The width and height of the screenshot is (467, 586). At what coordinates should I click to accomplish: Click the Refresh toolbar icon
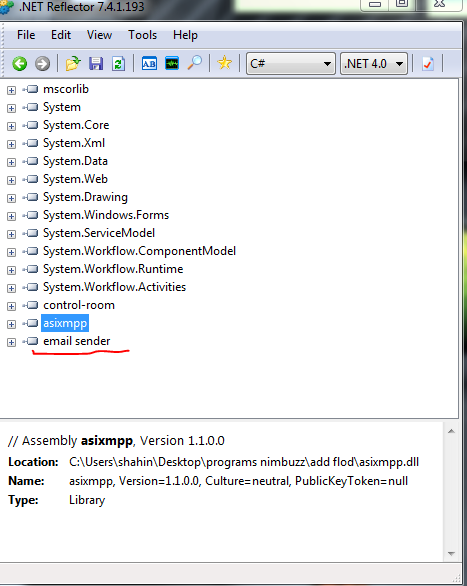click(x=118, y=64)
